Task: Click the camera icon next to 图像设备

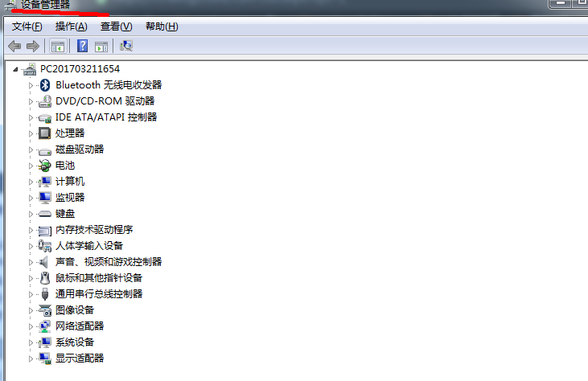Action: [45, 310]
